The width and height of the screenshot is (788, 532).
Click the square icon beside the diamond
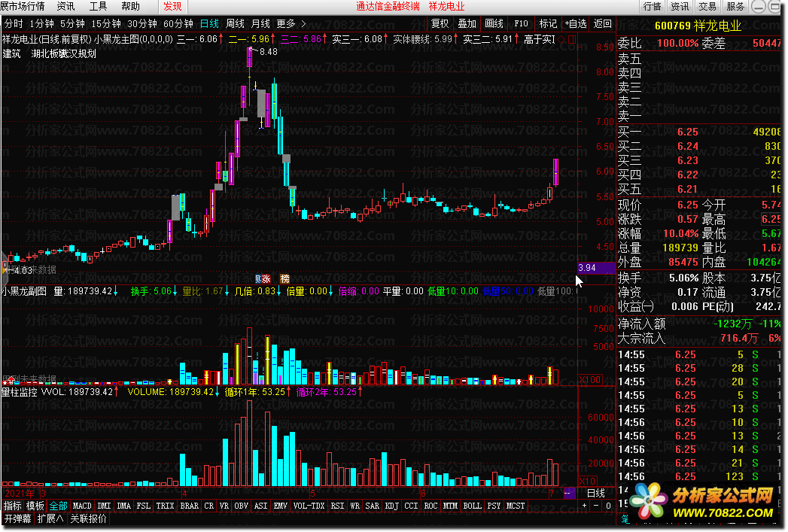coord(572,39)
